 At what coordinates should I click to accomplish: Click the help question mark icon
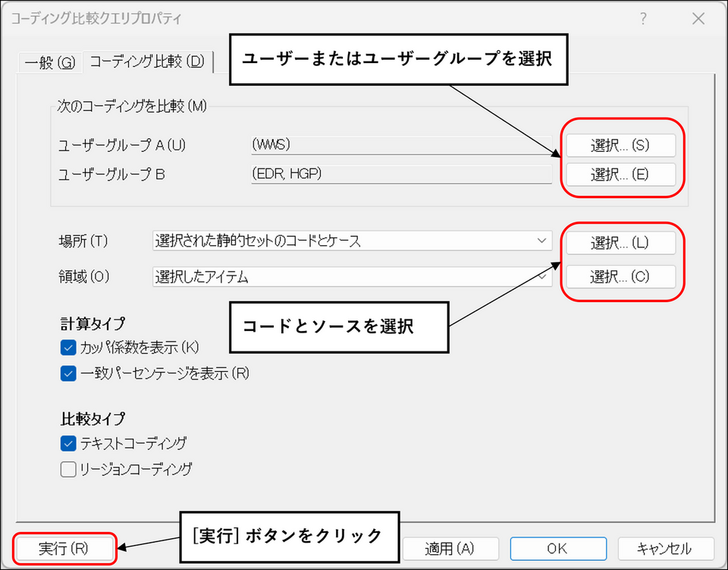point(643,18)
